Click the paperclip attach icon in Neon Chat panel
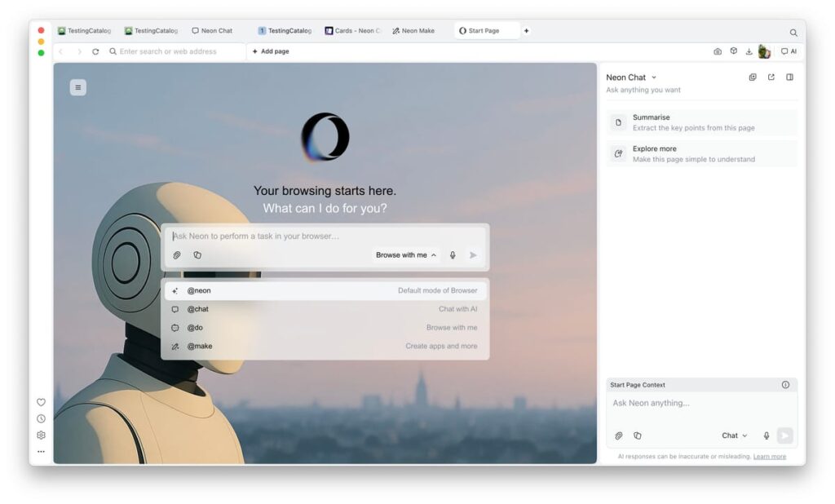Image resolution: width=835 pixels, height=504 pixels. [619, 435]
